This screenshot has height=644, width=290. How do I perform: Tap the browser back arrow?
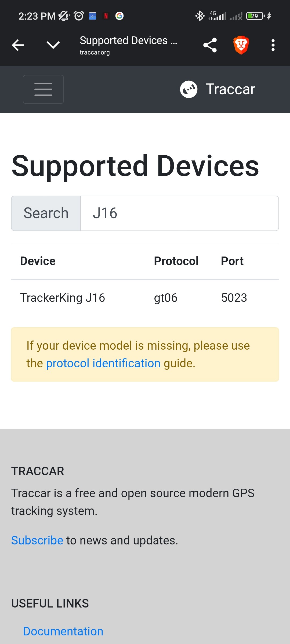[18, 45]
